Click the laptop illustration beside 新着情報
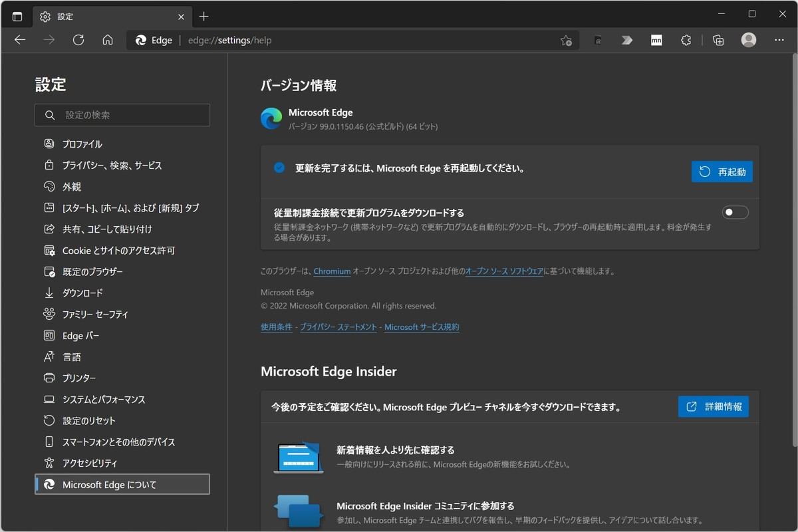Viewport: 798px width, 532px height. pyautogui.click(x=298, y=458)
